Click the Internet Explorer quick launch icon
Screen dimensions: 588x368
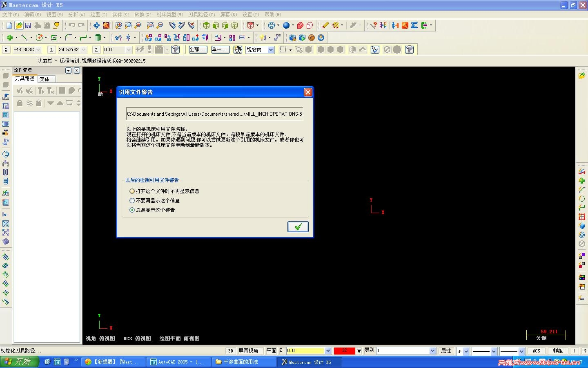click(x=47, y=362)
